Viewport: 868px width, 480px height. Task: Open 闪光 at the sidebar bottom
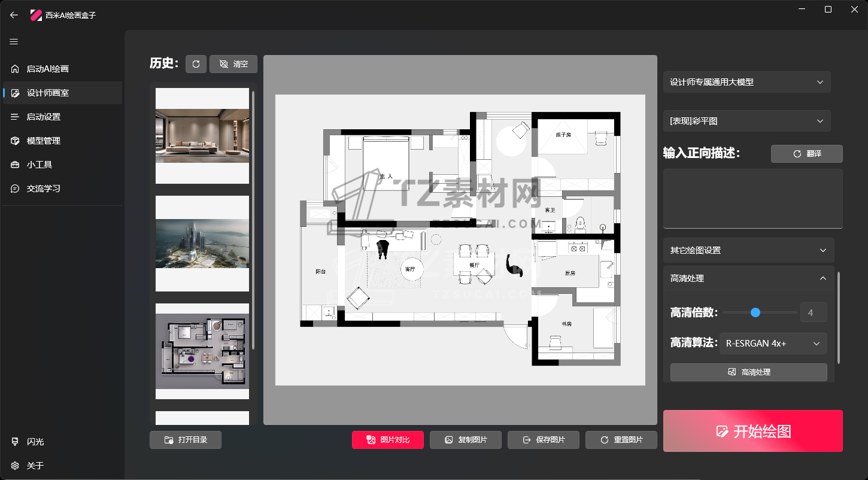[63, 442]
